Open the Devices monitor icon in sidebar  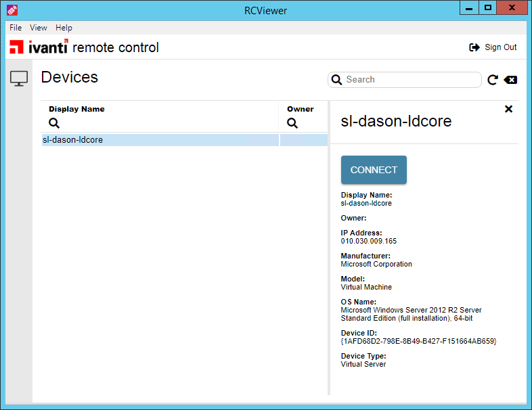19,78
